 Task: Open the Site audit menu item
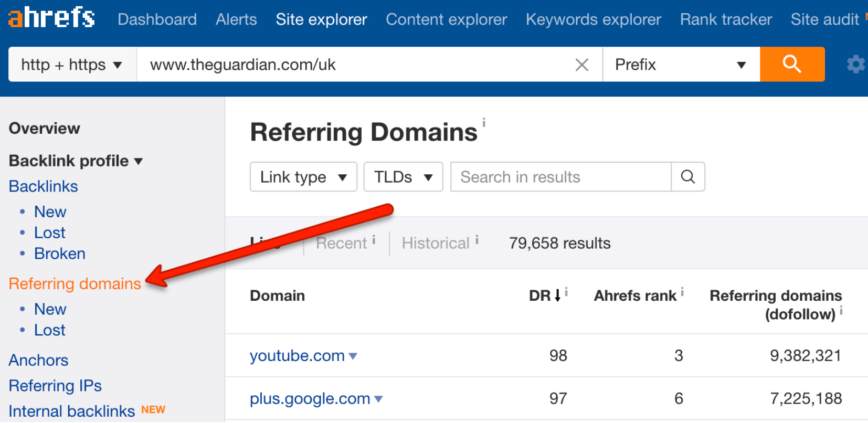click(x=824, y=19)
